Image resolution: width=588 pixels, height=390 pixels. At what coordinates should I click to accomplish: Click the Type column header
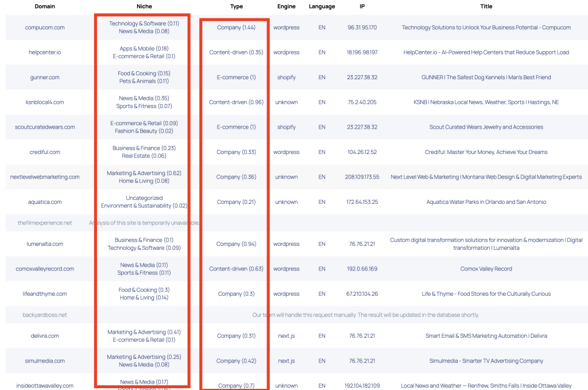(x=236, y=6)
